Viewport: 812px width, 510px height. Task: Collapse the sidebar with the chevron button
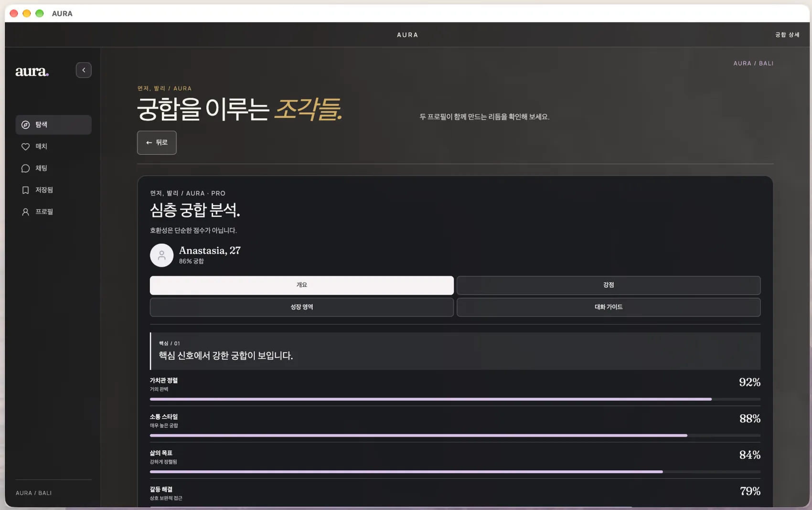point(84,70)
